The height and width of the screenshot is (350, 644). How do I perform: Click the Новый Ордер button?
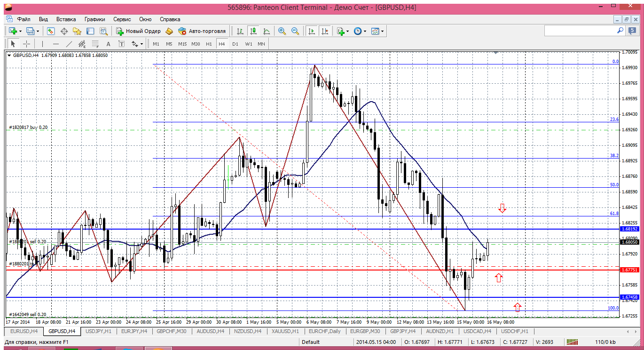139,31
